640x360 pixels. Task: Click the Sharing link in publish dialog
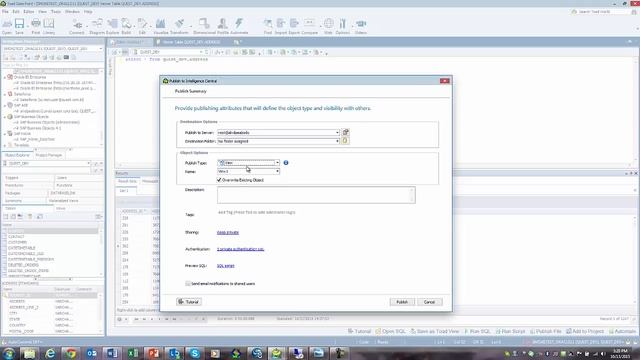coord(228,232)
